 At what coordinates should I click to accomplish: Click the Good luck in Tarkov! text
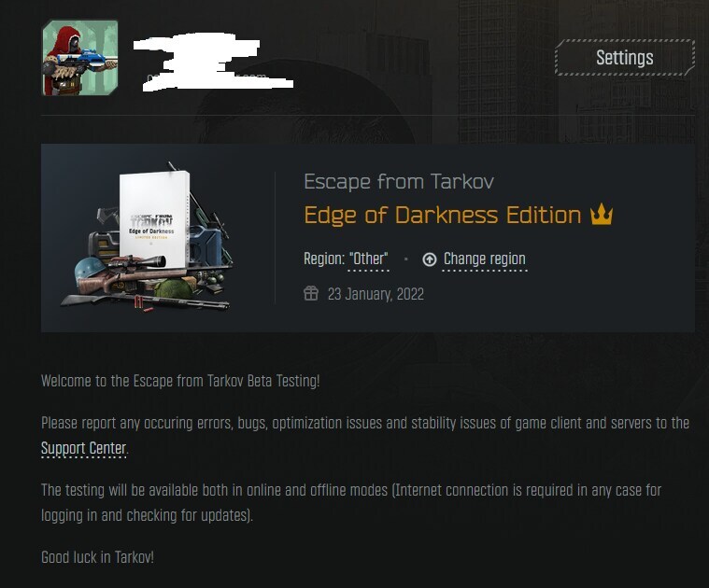pyautogui.click(x=98, y=557)
